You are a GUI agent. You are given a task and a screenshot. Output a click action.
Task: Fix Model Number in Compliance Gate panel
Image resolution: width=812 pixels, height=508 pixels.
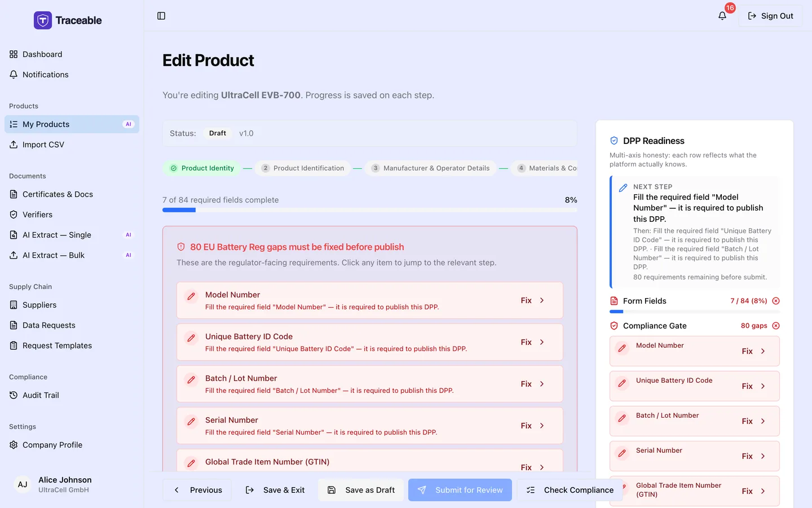tap(754, 351)
